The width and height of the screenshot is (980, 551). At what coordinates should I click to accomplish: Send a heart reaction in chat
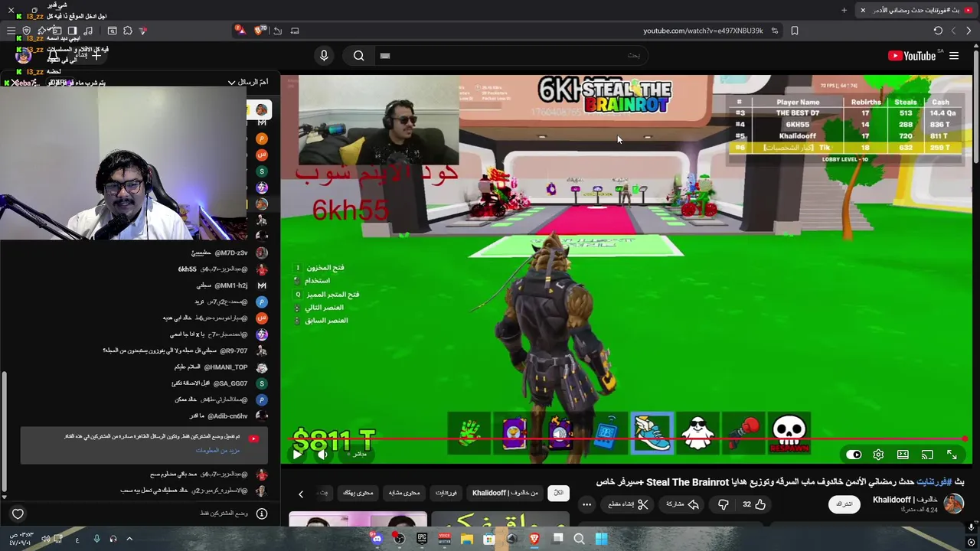pos(18,514)
